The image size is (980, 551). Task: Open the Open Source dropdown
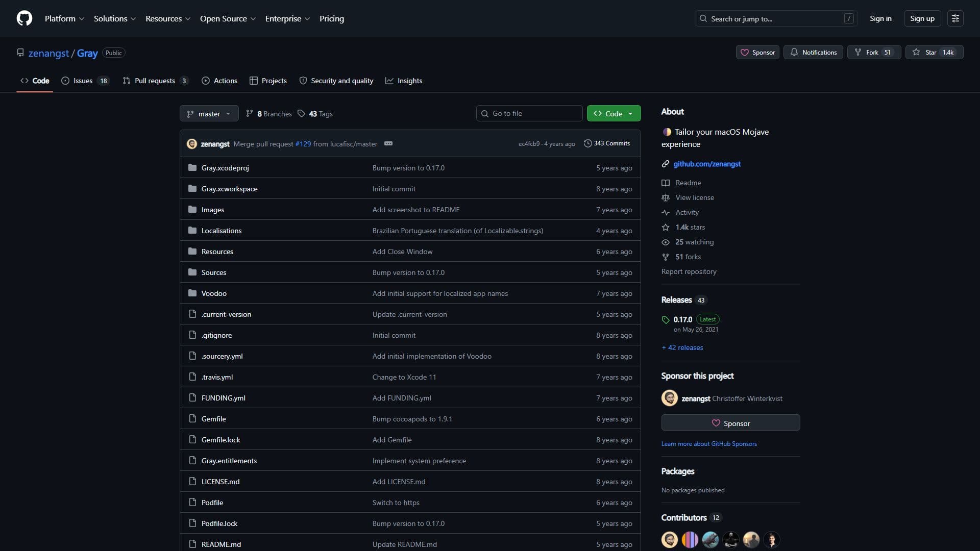pyautogui.click(x=228, y=18)
